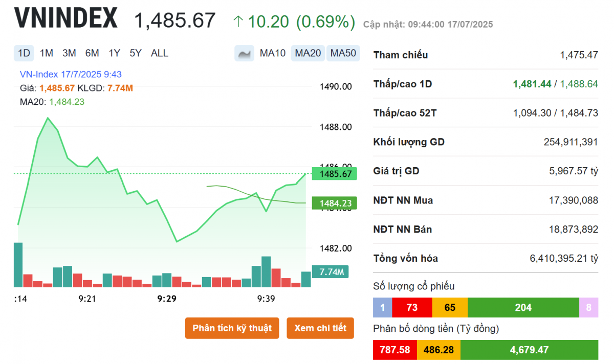Click the purple segment showing 8 stocks
The image size is (614, 364).
coord(588,308)
